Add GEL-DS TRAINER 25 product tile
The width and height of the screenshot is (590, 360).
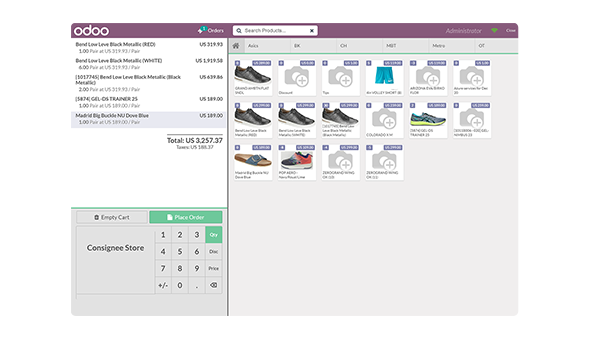point(428,120)
